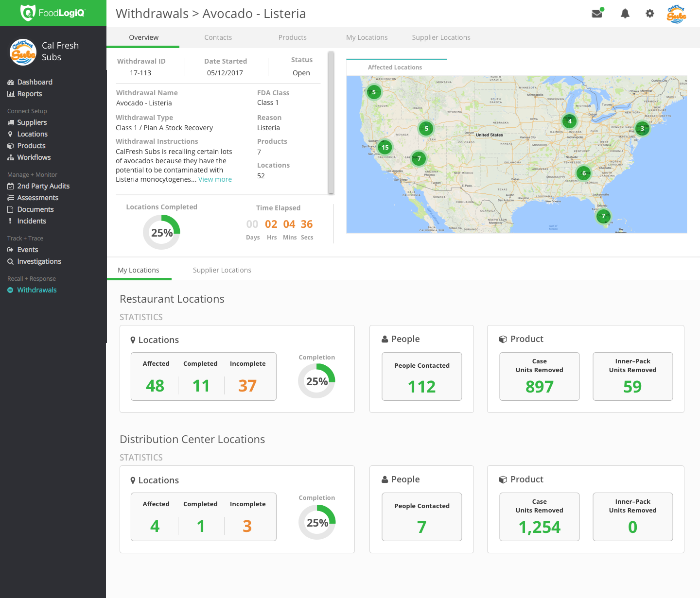
Task: Open the settings gear icon
Action: click(x=650, y=14)
